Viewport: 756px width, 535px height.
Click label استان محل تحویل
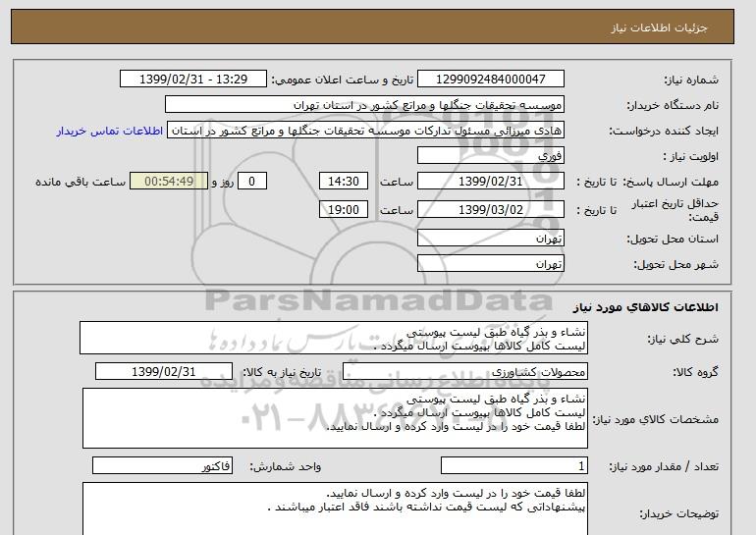(x=673, y=240)
